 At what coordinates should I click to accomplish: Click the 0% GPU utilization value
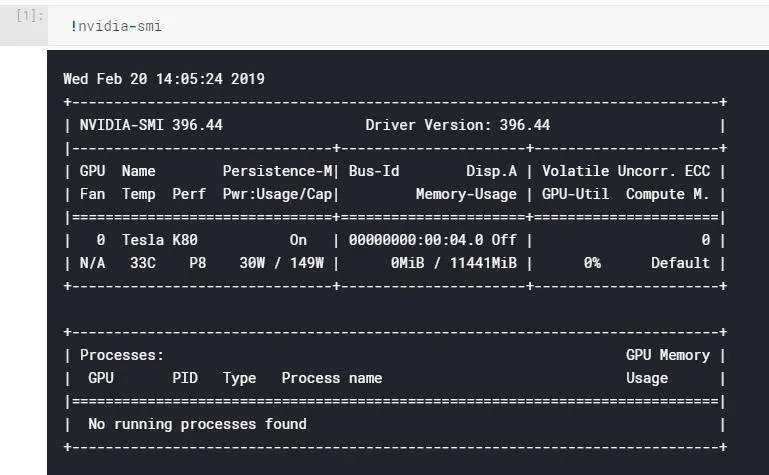coord(592,263)
